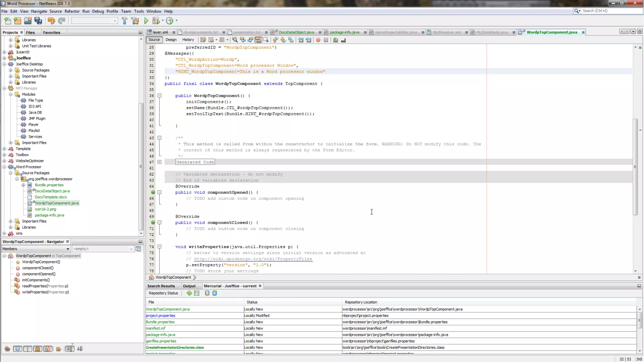The image size is (644, 362).
Task: Click the Run Project green arrow
Action: (146, 21)
